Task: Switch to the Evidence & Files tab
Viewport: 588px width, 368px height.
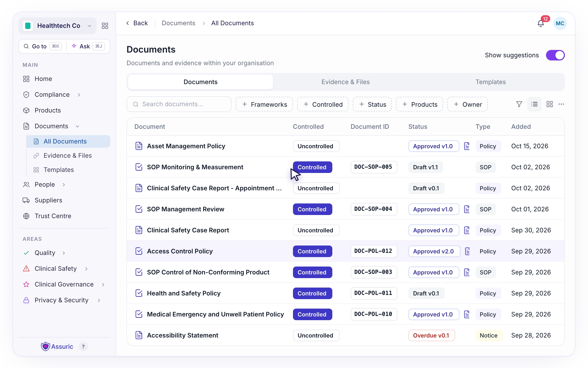Action: [x=345, y=82]
